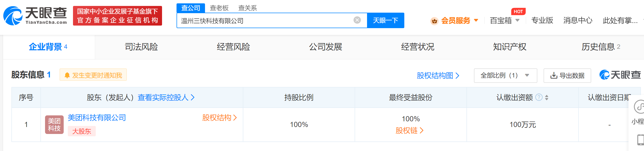Switch to the 查关系 search tab

coord(247,8)
